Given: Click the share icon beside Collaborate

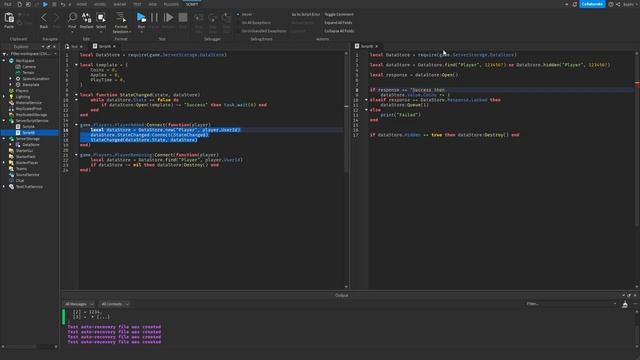Looking at the screenshot, I should [618, 4].
